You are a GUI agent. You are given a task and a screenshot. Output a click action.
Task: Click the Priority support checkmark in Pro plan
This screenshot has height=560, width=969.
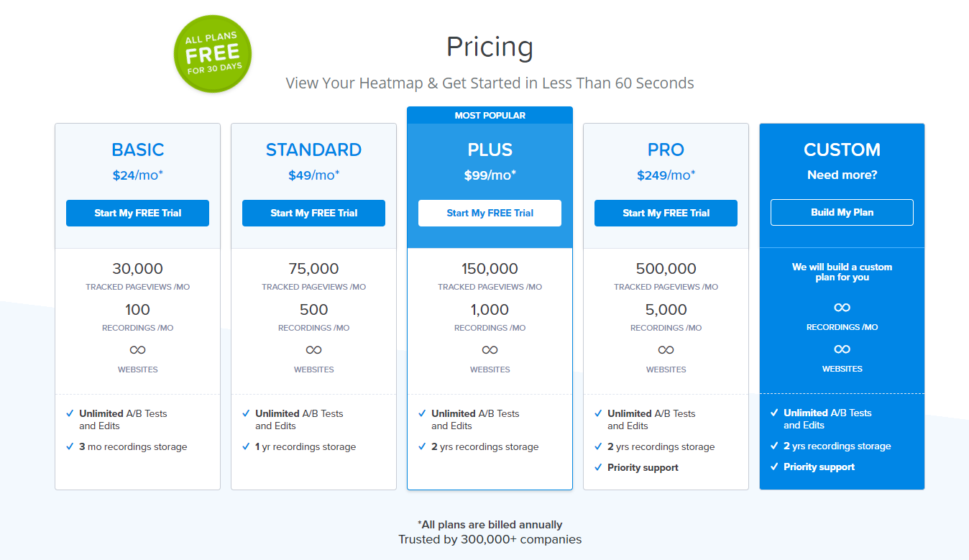pos(598,467)
